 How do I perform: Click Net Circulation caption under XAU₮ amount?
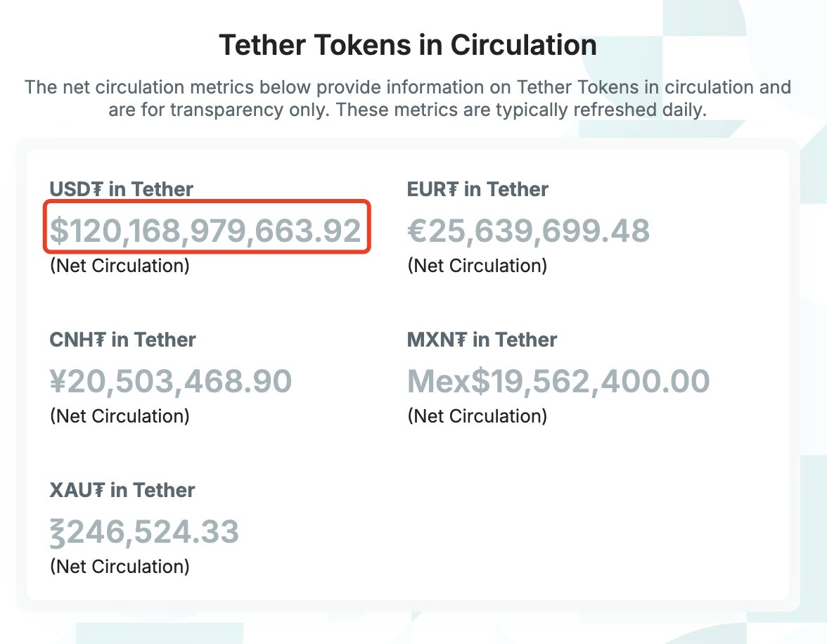coord(120,567)
